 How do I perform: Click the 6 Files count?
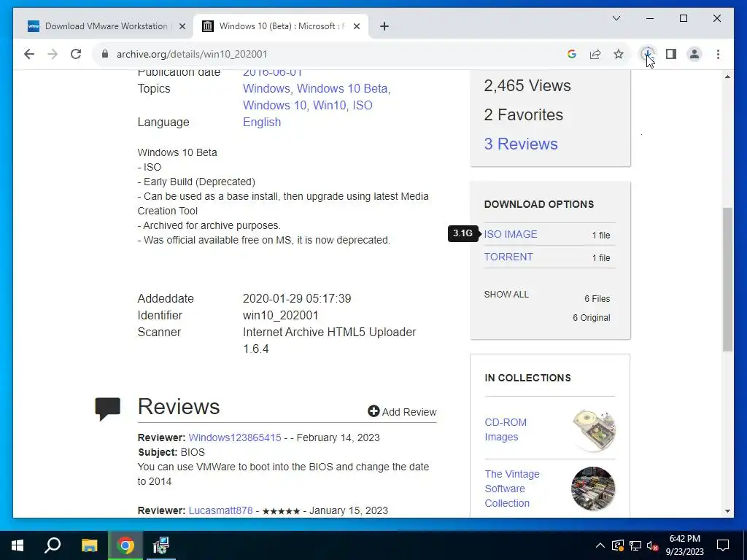pyautogui.click(x=597, y=298)
